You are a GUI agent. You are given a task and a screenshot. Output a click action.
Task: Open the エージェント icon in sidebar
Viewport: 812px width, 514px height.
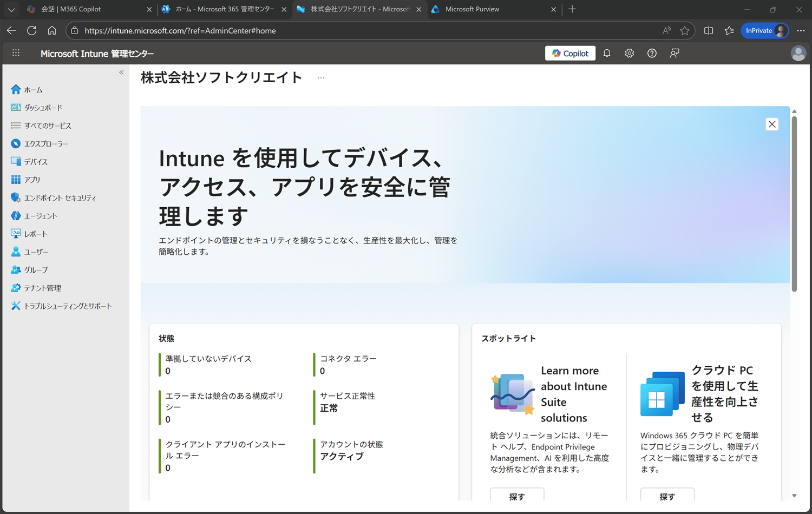[16, 215]
